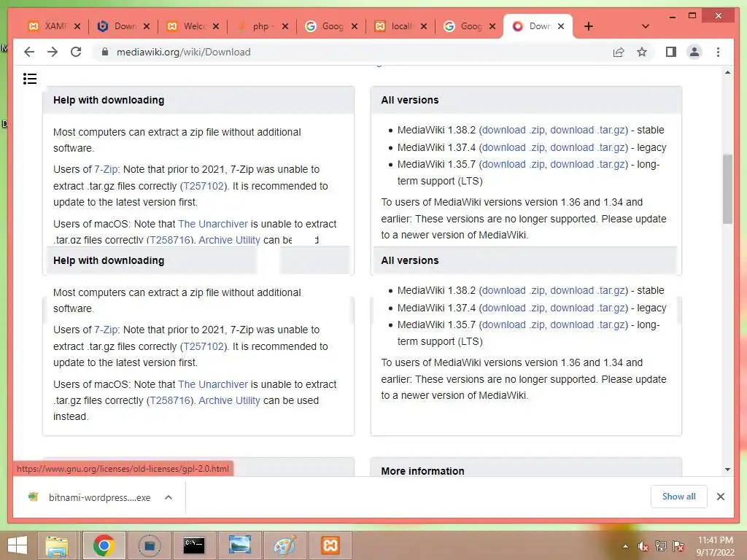Dismiss the downloads bar with X

pos(720,497)
